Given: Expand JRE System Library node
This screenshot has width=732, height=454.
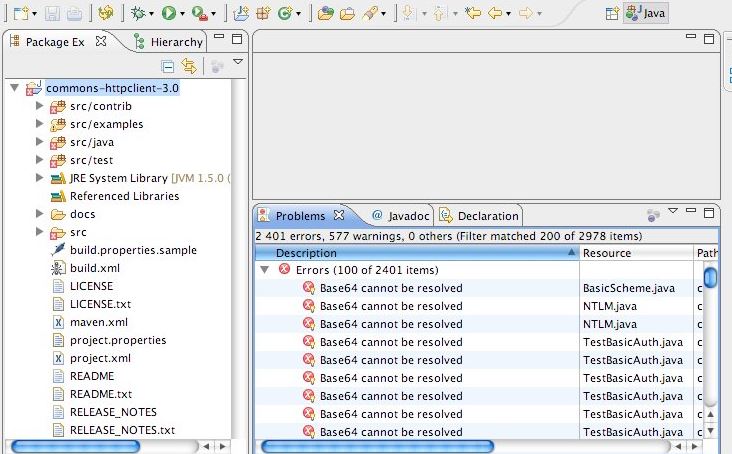Looking at the screenshot, I should 40,177.
